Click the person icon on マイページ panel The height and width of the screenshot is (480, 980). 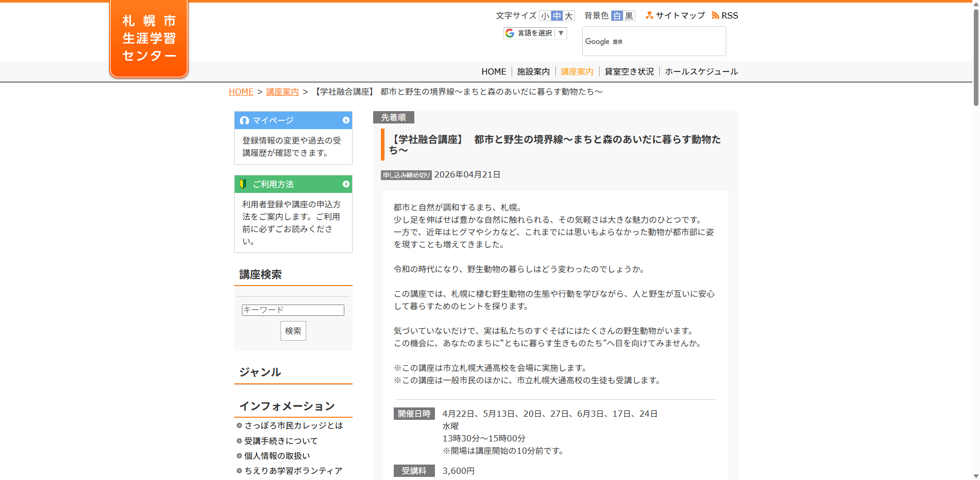(x=244, y=120)
